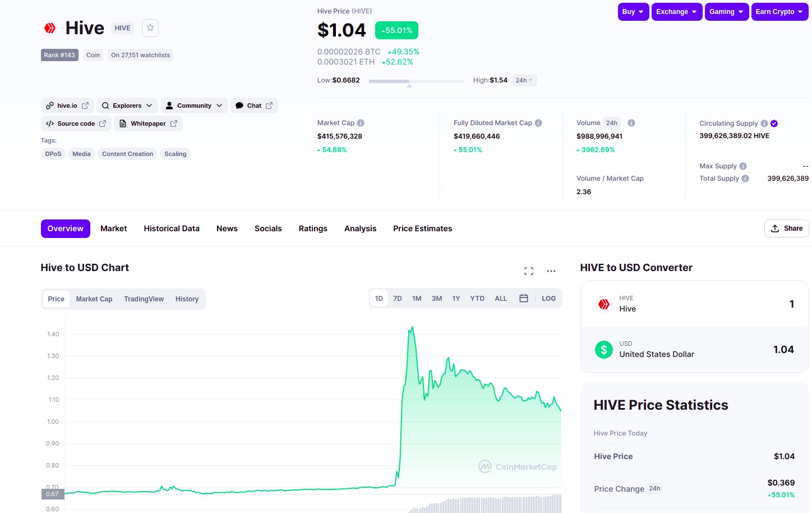This screenshot has width=812, height=513.
Task: Show Max Supply info icon
Action: (x=743, y=166)
